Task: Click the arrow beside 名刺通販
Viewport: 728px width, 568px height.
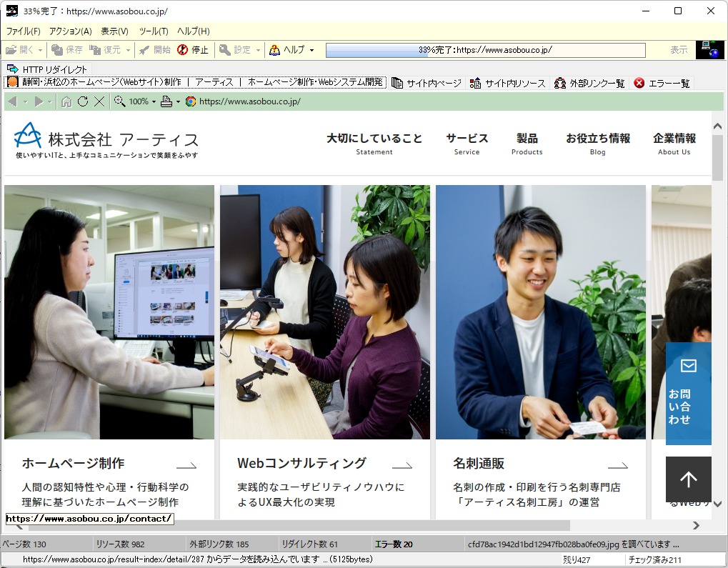Action: point(617,465)
